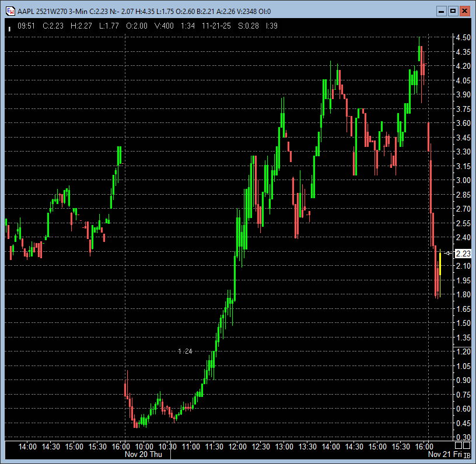Click the chart app icon in title bar
The height and width of the screenshot is (464, 476).
click(10, 11)
